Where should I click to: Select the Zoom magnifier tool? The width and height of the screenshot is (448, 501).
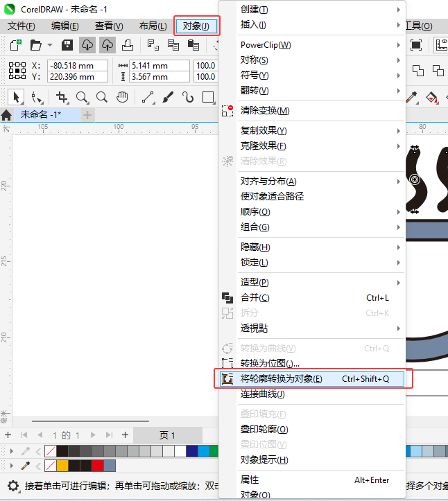(x=83, y=97)
